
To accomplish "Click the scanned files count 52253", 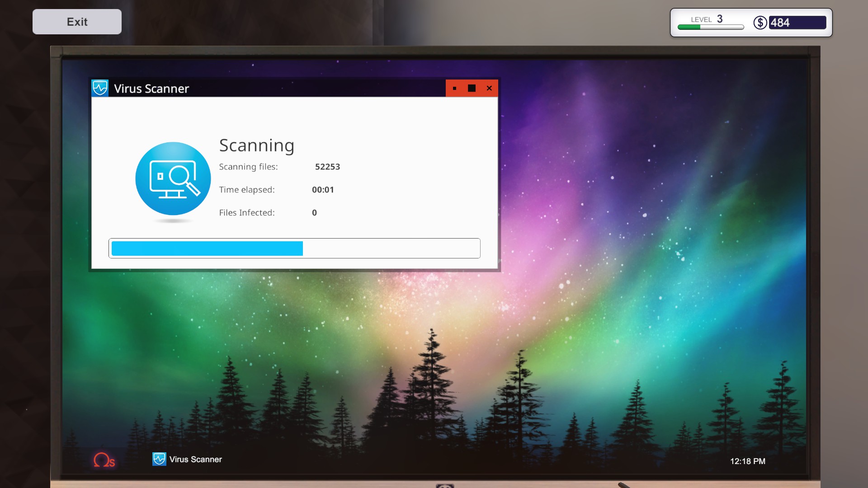I will pos(327,167).
